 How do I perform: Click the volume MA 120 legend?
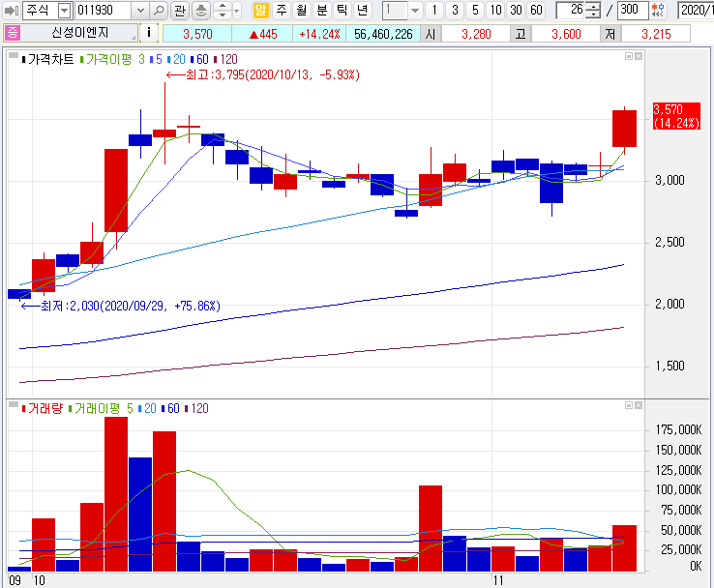coord(196,408)
